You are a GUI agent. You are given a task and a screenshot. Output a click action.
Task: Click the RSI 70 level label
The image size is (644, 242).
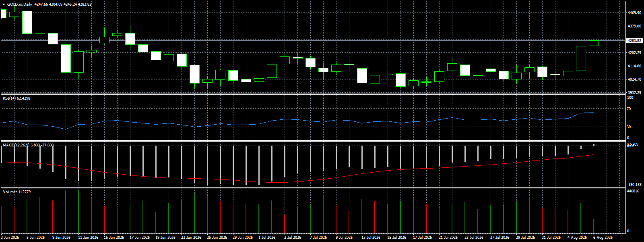click(629, 109)
